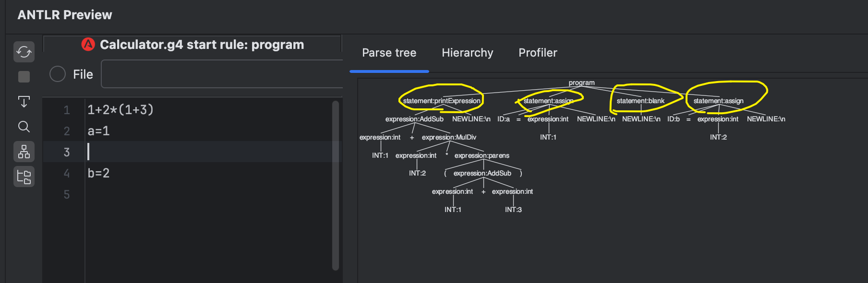Click editor line 4 text b=2
The image size is (868, 283).
point(98,173)
